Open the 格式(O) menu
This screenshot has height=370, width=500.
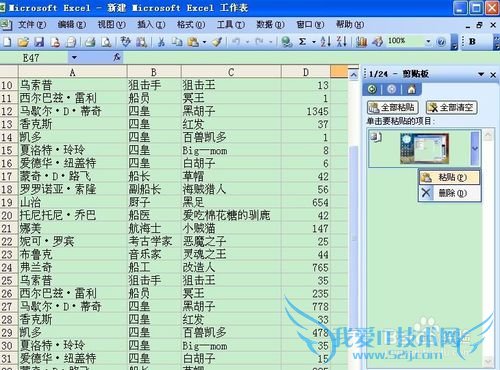pos(191,25)
